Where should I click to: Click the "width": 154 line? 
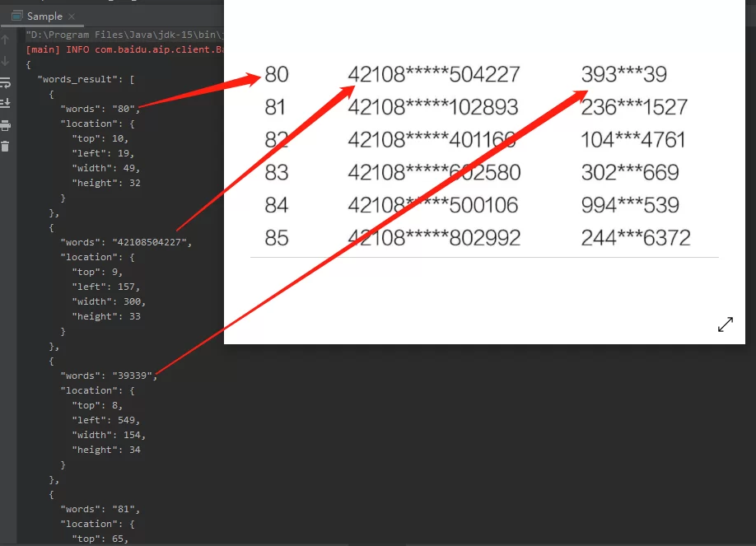(x=109, y=435)
